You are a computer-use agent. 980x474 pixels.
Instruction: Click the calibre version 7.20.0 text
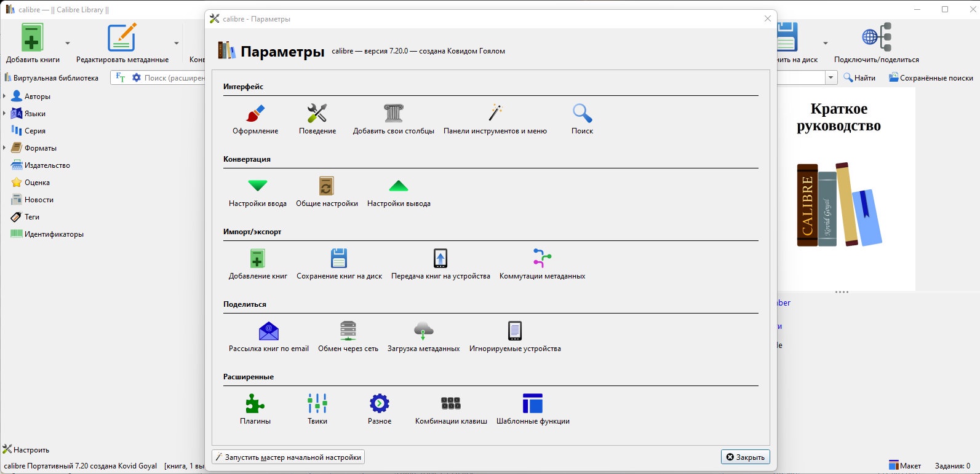(418, 51)
